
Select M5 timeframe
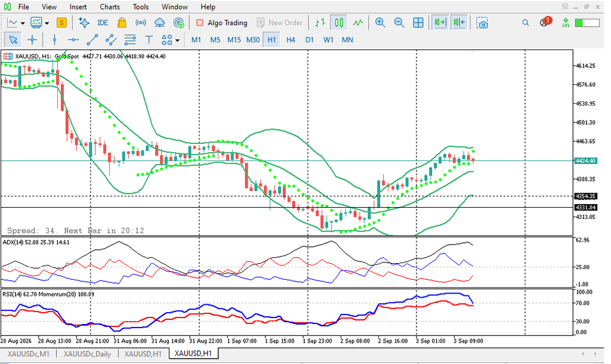pos(215,40)
